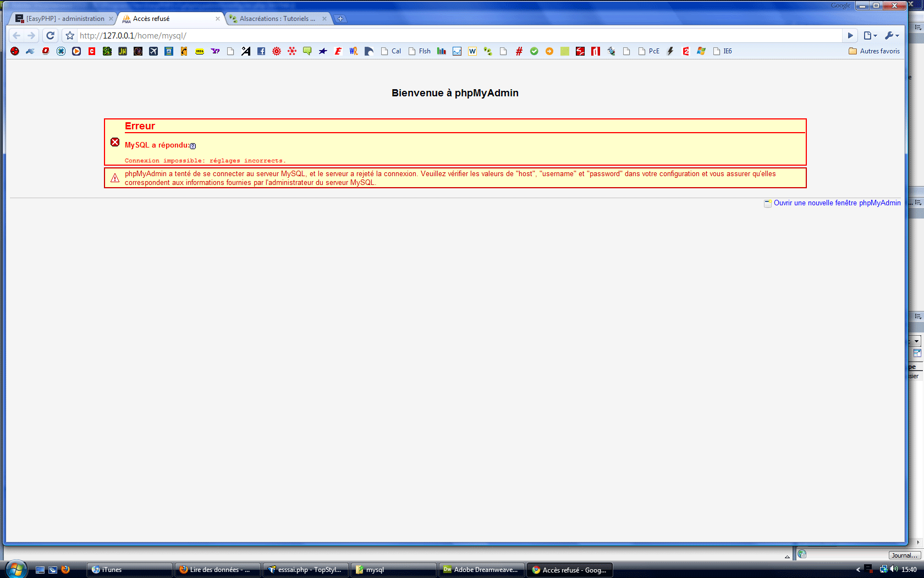Open the bar chart bookmark icon
This screenshot has height=578, width=924.
tap(442, 51)
